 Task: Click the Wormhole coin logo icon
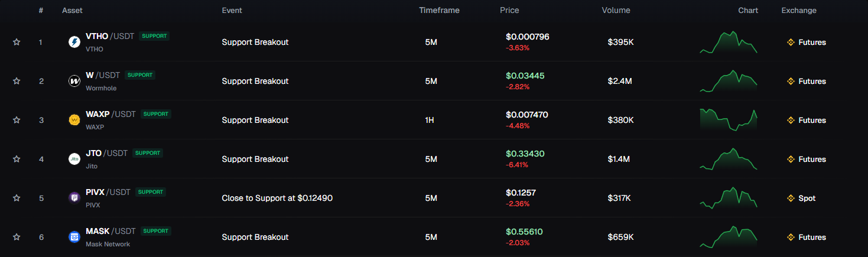tap(74, 81)
